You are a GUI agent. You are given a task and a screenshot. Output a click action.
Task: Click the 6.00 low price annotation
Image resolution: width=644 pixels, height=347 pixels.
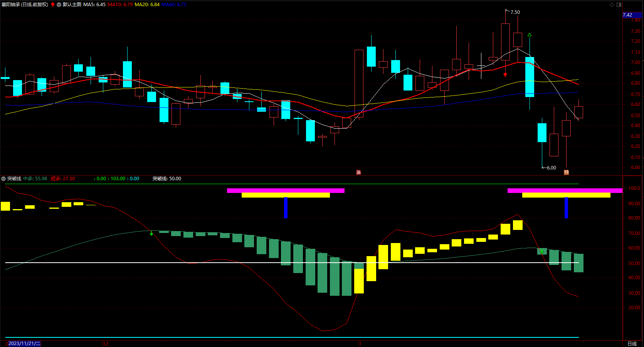[552, 168]
